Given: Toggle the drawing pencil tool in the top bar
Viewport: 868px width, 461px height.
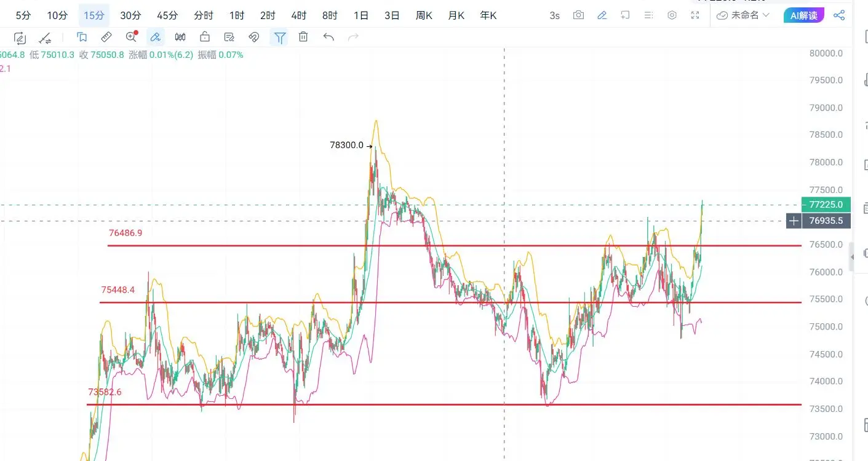Looking at the screenshot, I should 602,15.
